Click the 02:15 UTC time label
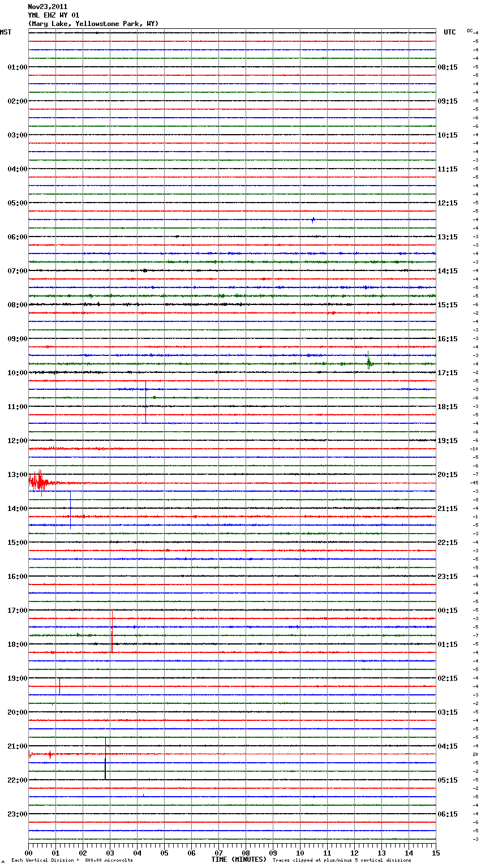481x868 pixels. click(x=448, y=678)
